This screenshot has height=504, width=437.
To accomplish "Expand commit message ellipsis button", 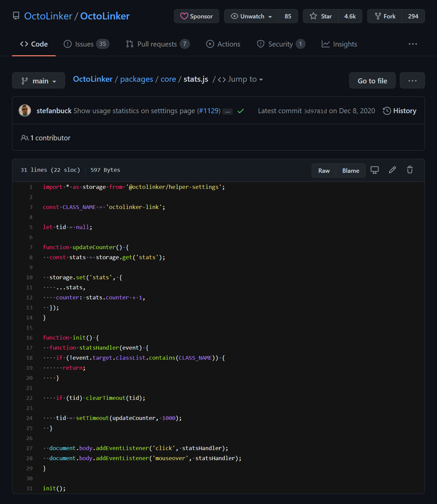I will (228, 111).
